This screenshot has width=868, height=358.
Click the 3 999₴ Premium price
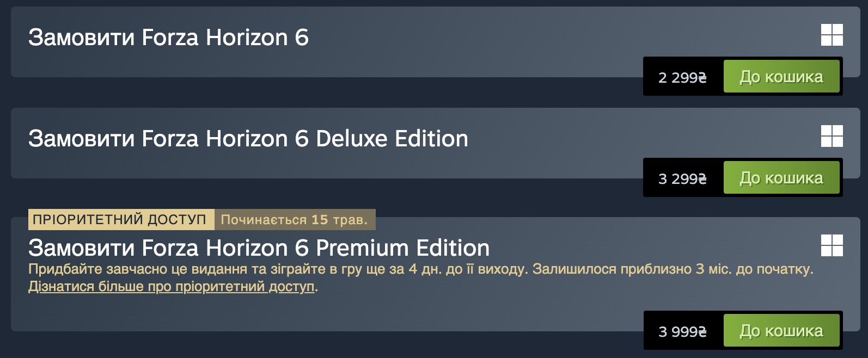[682, 331]
